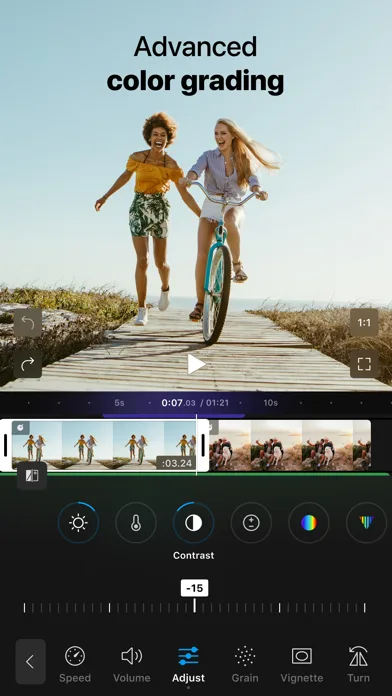This screenshot has height=696, width=392.
Task: Select the Contrast adjustment icon
Action: [x=194, y=523]
